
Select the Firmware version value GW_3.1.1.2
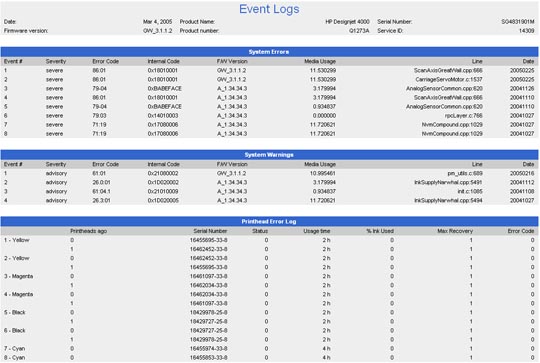point(157,31)
